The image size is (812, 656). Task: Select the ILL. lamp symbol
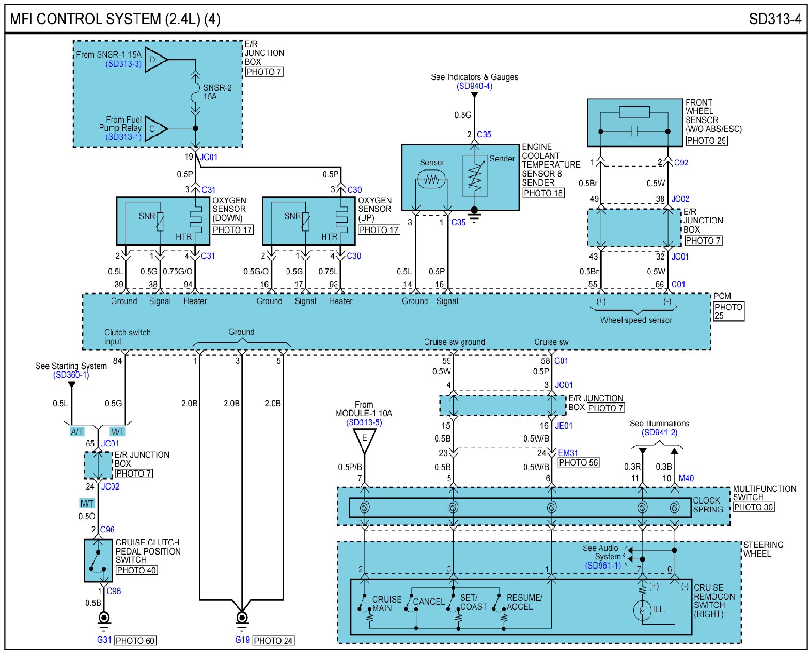coord(643,610)
